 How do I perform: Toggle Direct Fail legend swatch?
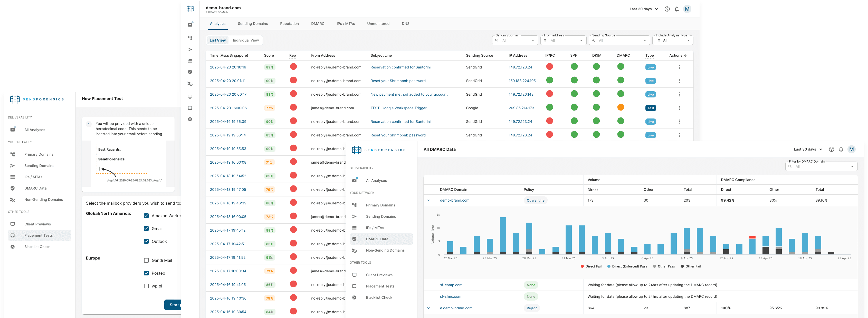click(x=582, y=266)
